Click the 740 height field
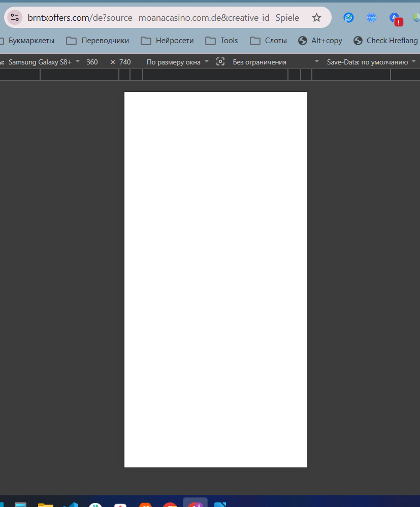The height and width of the screenshot is (507, 420). (125, 62)
